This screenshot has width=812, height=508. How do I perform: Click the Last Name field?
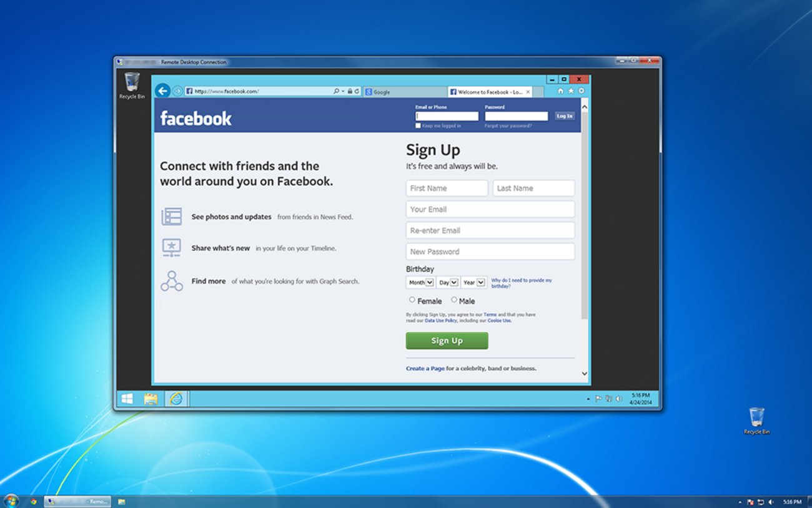533,188
